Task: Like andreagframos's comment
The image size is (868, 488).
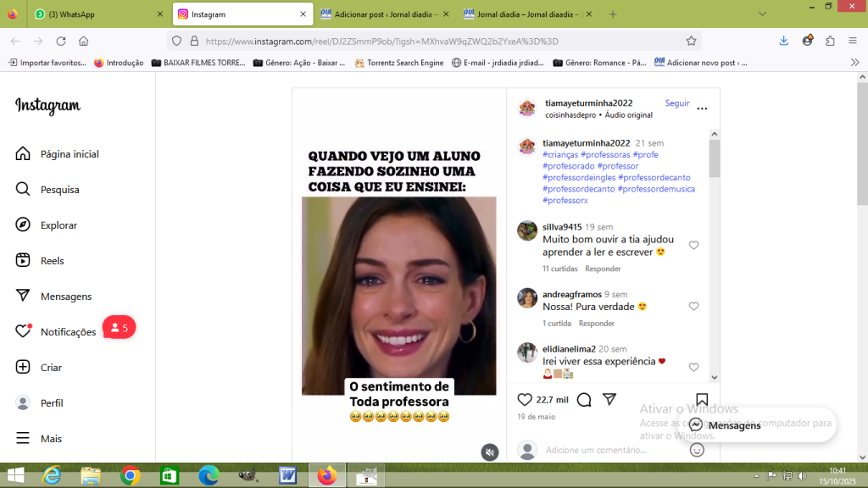Action: [693, 307]
